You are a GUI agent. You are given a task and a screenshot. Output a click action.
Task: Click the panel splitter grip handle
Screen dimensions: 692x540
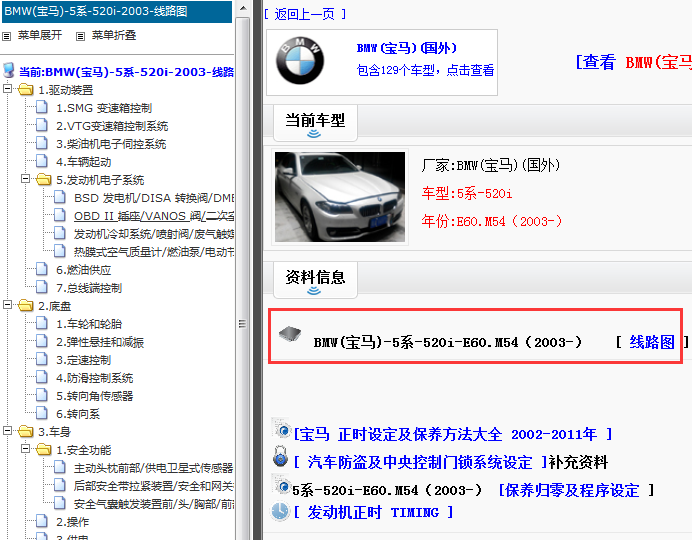242,324
